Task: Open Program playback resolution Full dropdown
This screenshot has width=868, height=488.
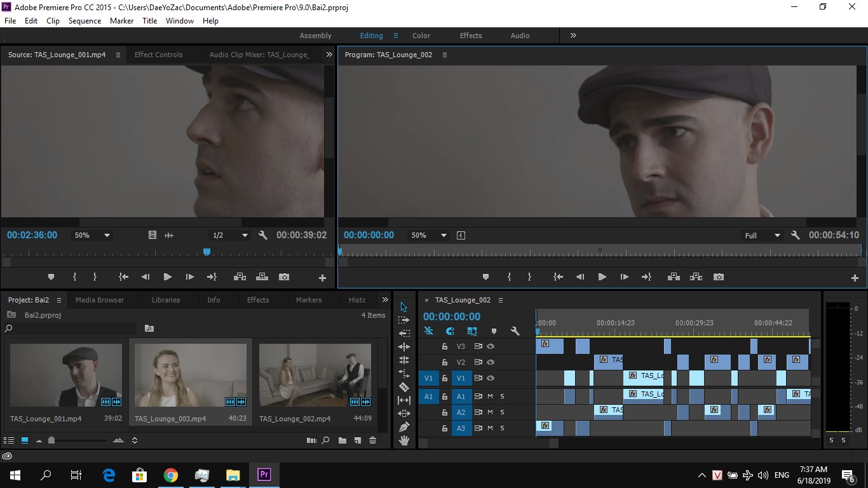Action: pos(763,235)
